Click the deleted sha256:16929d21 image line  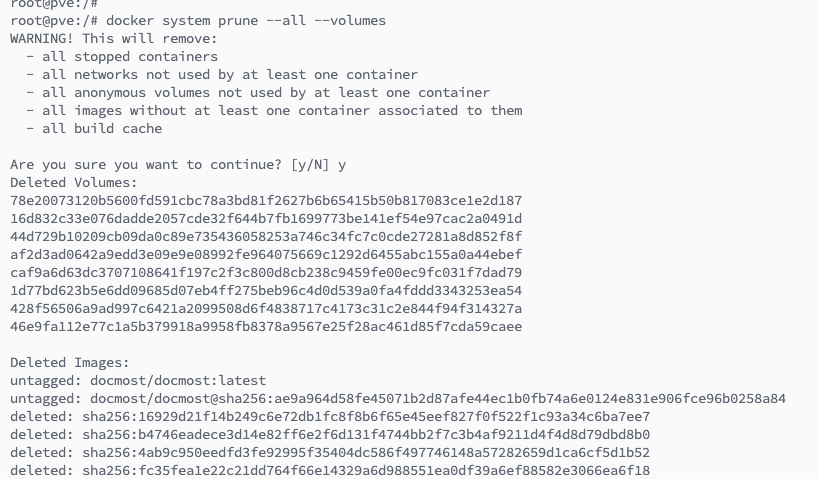[330, 416]
